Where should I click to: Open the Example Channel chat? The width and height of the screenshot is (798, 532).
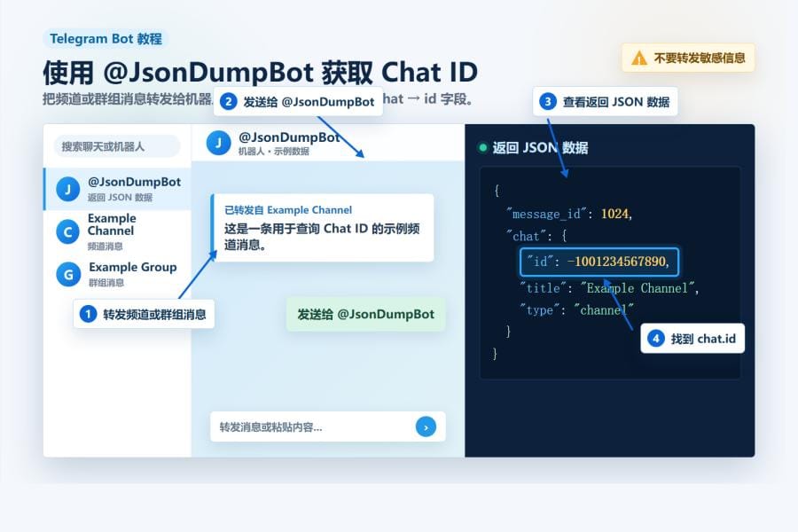pyautogui.click(x=118, y=232)
